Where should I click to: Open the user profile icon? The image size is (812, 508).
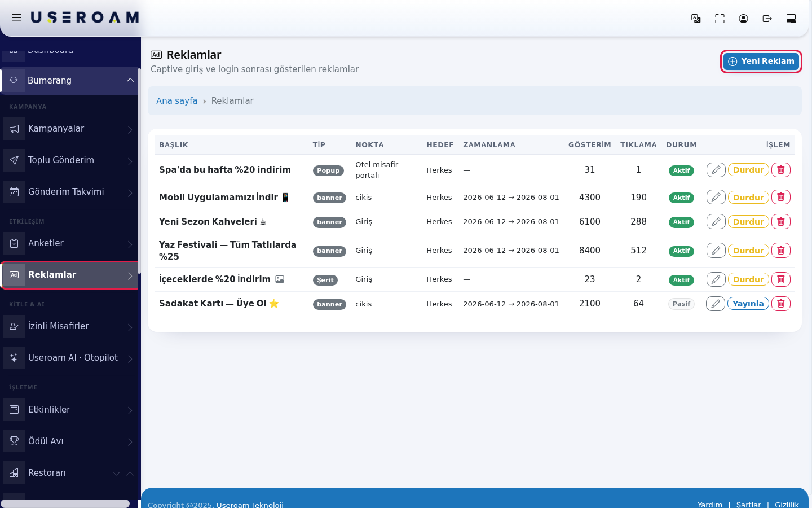[743, 19]
